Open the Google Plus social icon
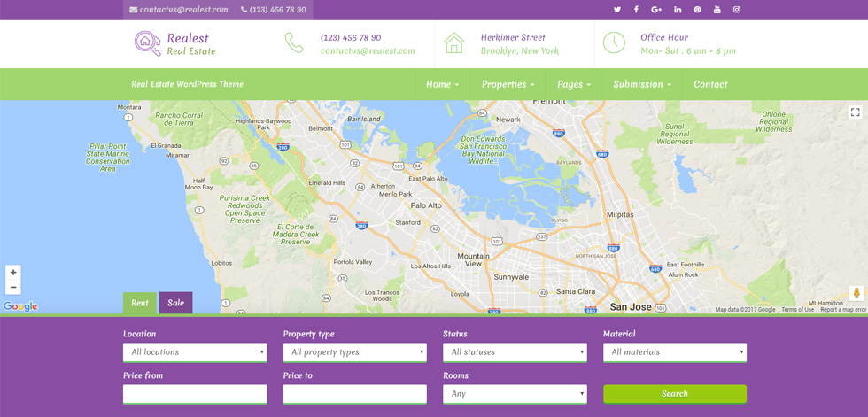 click(x=657, y=10)
